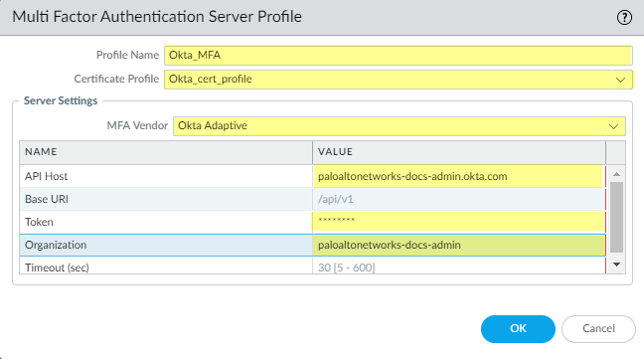Select the API Host name cell
This screenshot has width=644, height=359.
tap(166, 177)
